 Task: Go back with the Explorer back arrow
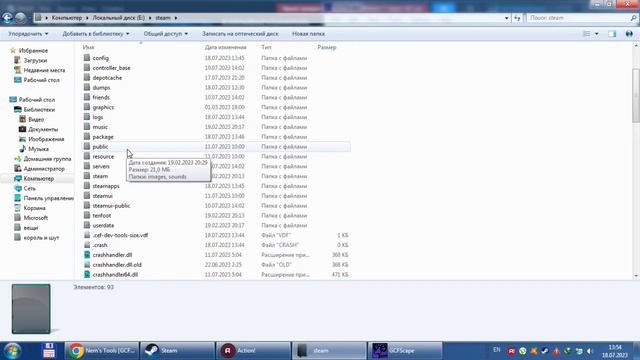coord(7,18)
